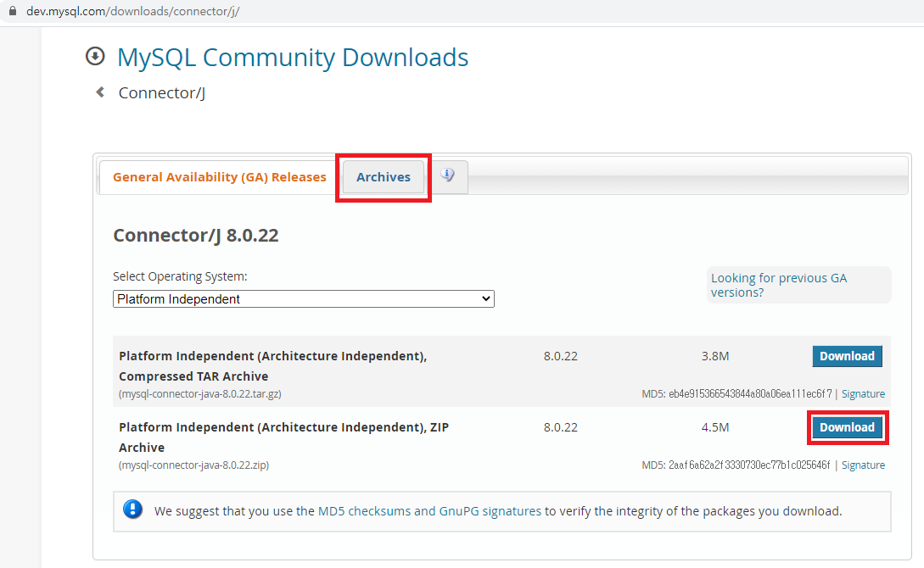The width and height of the screenshot is (924, 568).
Task: Click the 8.0.22 version in ZIP row
Action: point(560,427)
